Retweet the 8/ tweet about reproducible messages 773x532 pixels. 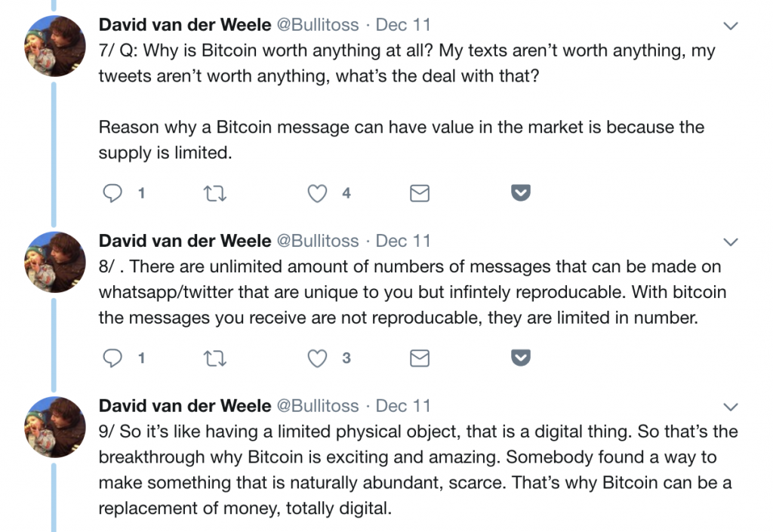tap(215, 358)
